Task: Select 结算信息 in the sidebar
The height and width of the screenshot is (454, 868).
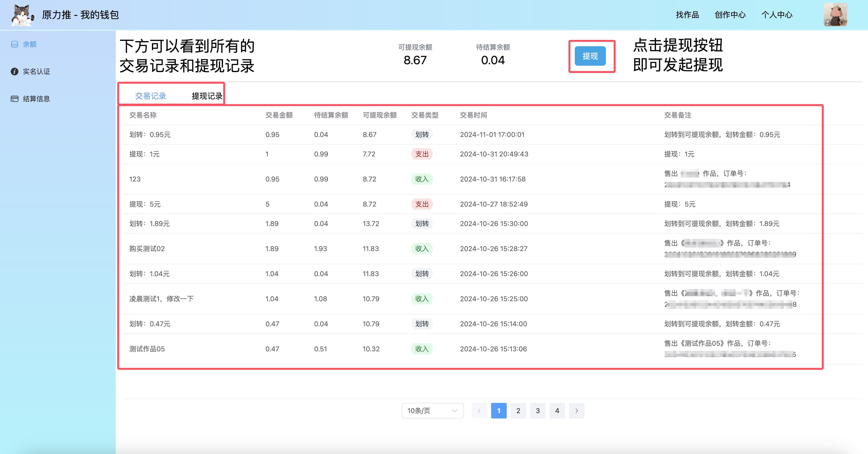Action: (x=36, y=99)
